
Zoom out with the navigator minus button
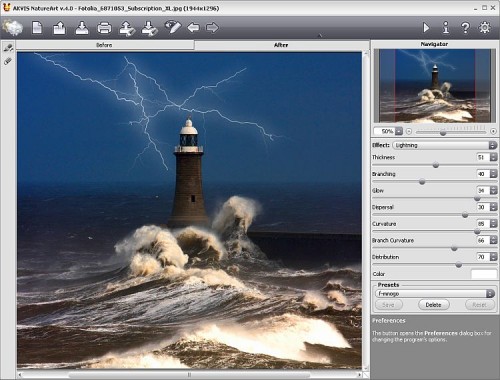[x=409, y=132]
